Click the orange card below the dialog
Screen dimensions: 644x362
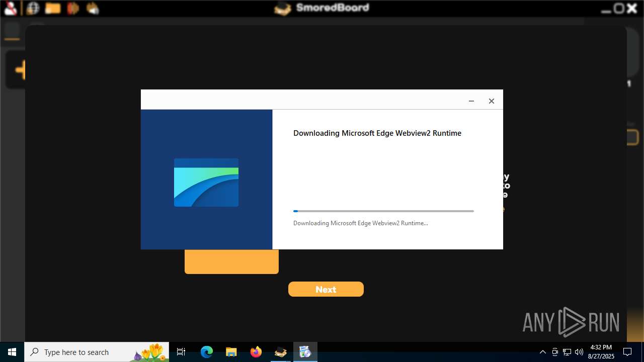pos(231,261)
